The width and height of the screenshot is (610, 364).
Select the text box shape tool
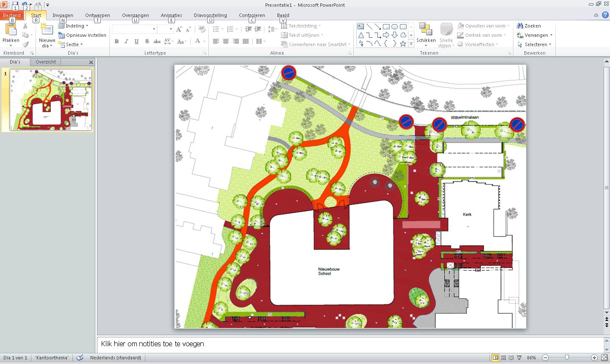[361, 26]
